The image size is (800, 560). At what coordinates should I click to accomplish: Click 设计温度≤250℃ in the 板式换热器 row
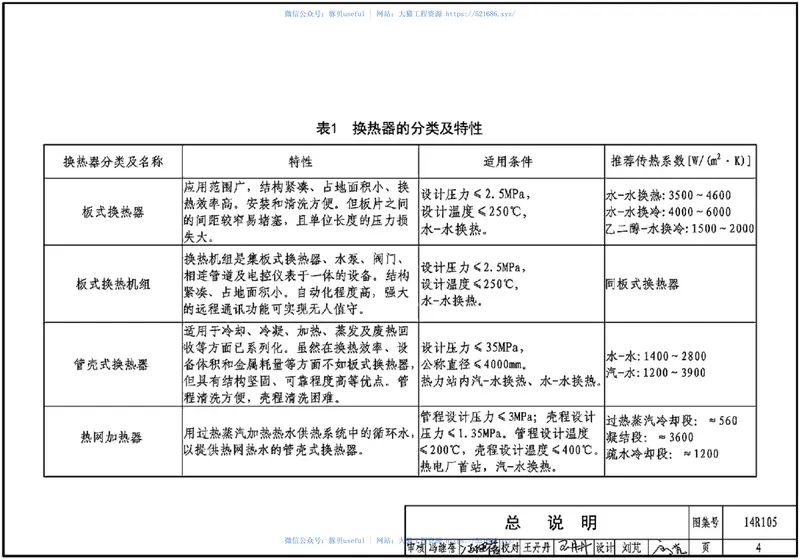473,211
